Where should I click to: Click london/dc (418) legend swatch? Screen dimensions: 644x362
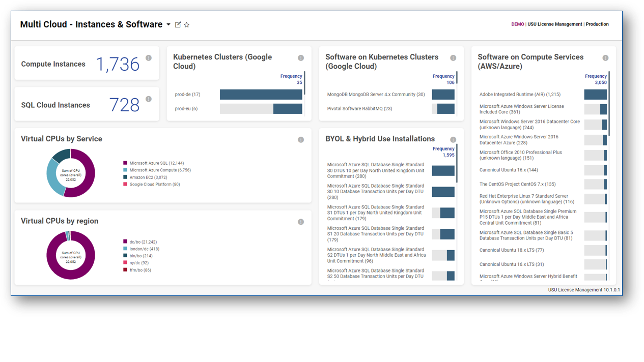coord(125,249)
